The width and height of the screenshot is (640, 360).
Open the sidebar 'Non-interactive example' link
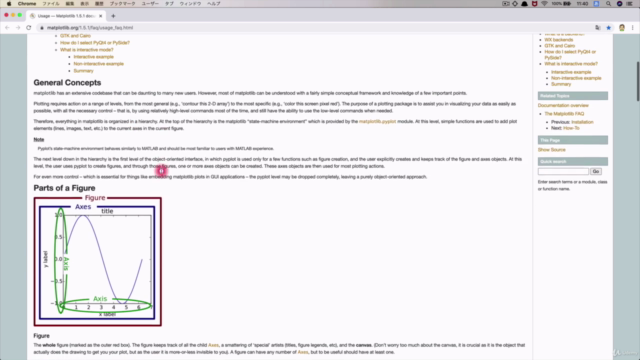(576, 78)
